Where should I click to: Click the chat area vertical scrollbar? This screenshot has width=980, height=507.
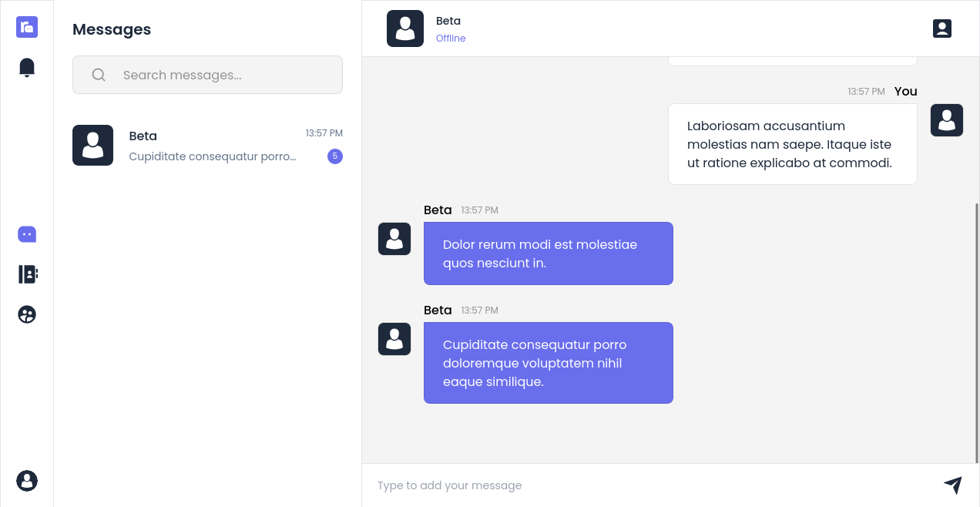tap(977, 331)
